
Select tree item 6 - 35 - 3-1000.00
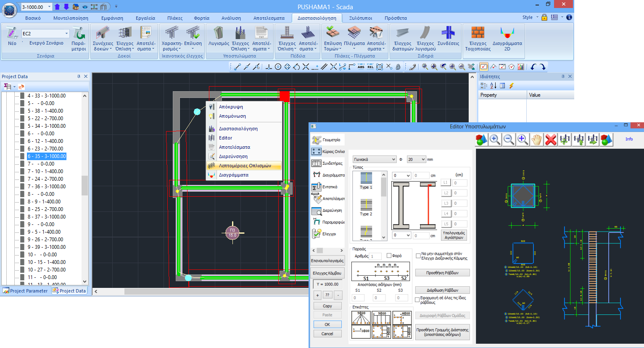(x=47, y=156)
